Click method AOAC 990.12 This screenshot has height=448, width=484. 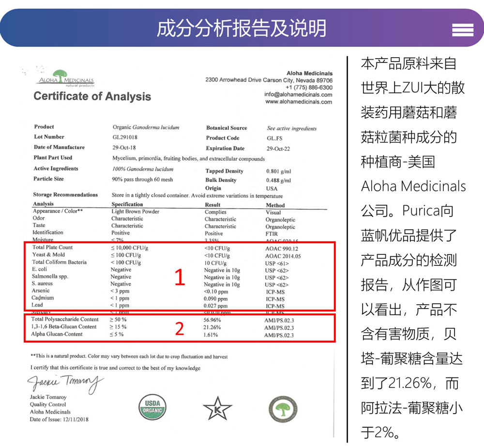point(282,249)
